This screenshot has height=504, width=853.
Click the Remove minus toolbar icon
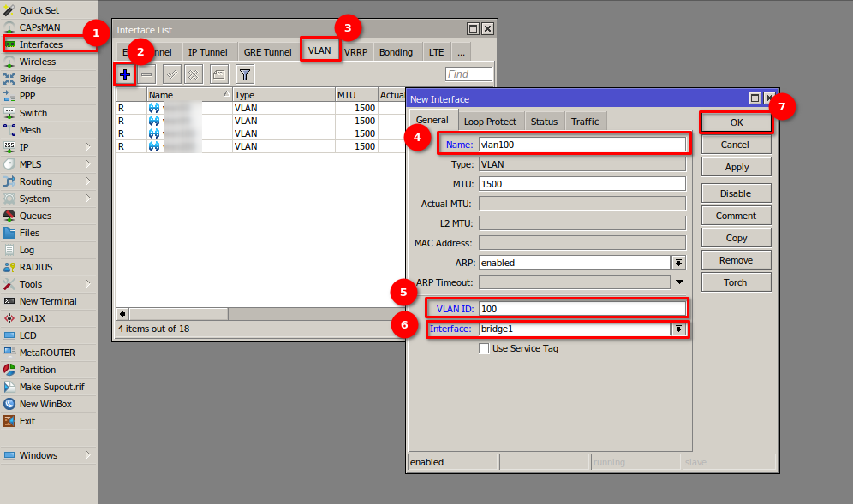pyautogui.click(x=147, y=75)
